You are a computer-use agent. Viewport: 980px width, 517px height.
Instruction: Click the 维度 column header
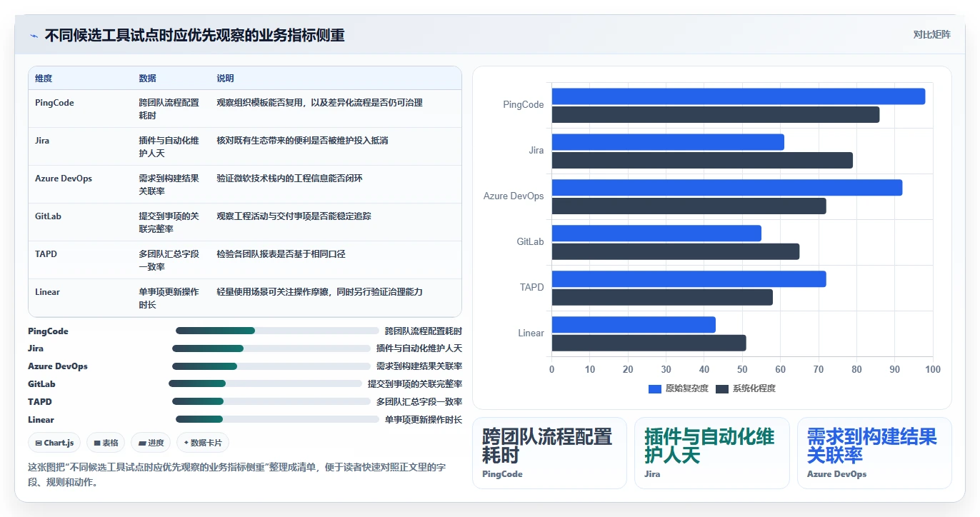pyautogui.click(x=44, y=79)
